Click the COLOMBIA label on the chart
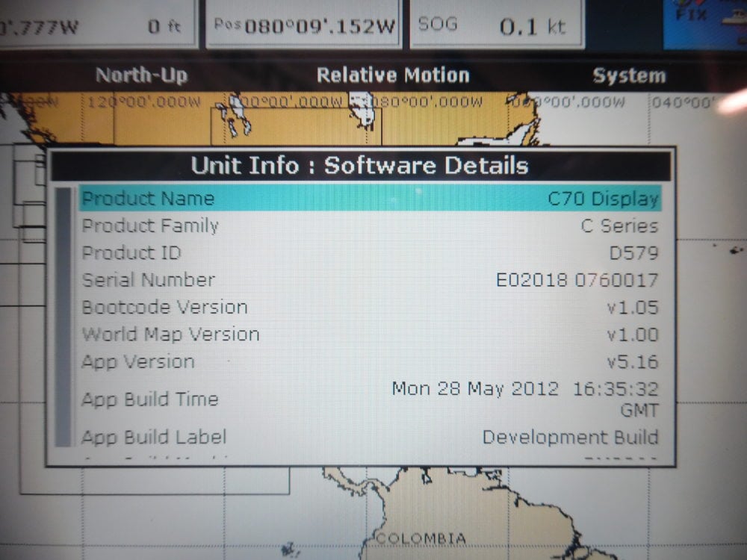The image size is (747, 560). click(421, 538)
